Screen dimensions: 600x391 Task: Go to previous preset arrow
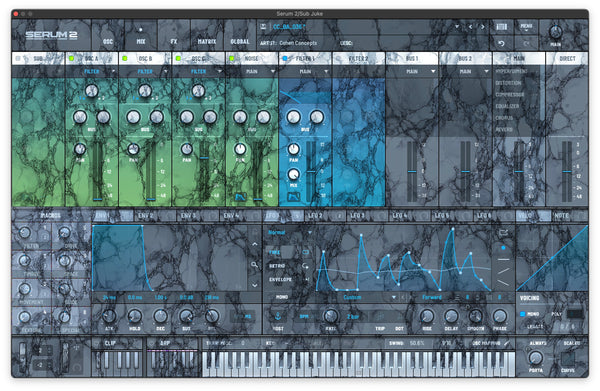click(471, 27)
